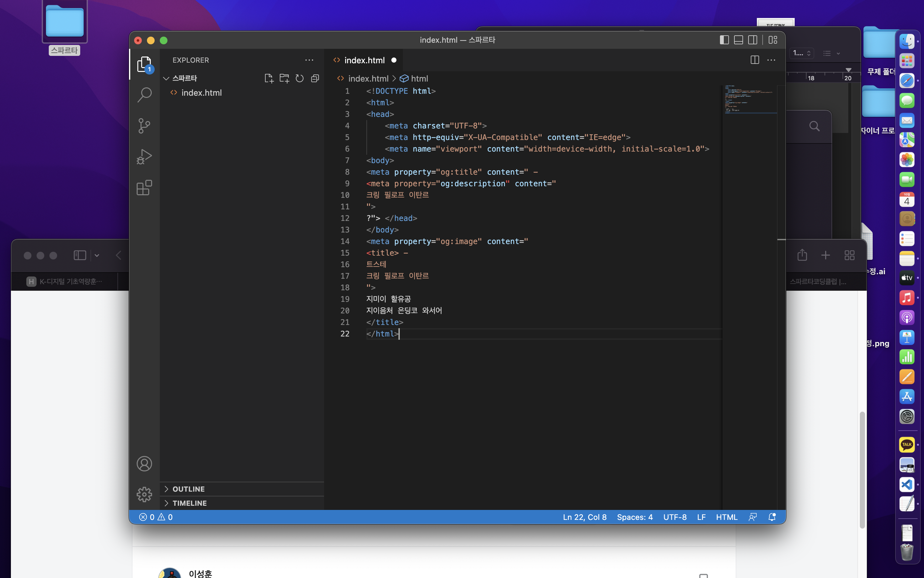This screenshot has height=578, width=924.
Task: Change language mode HTML
Action: pyautogui.click(x=727, y=517)
